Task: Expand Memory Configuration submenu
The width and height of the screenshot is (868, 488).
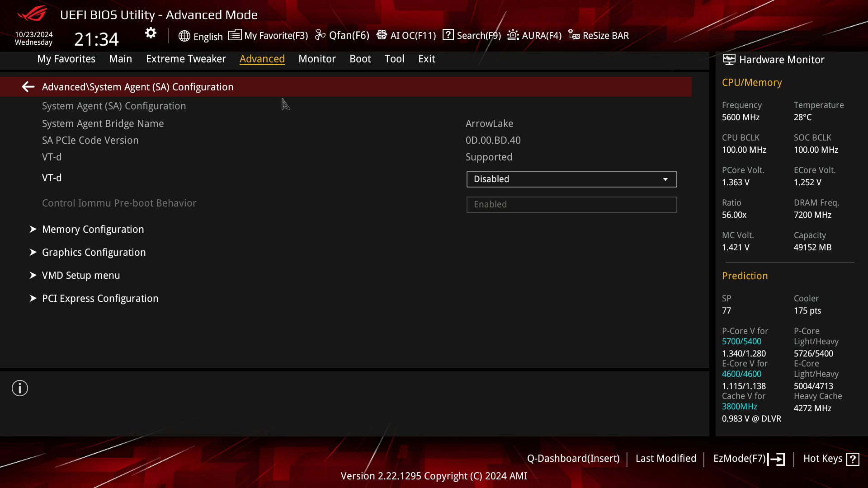Action: click(93, 229)
